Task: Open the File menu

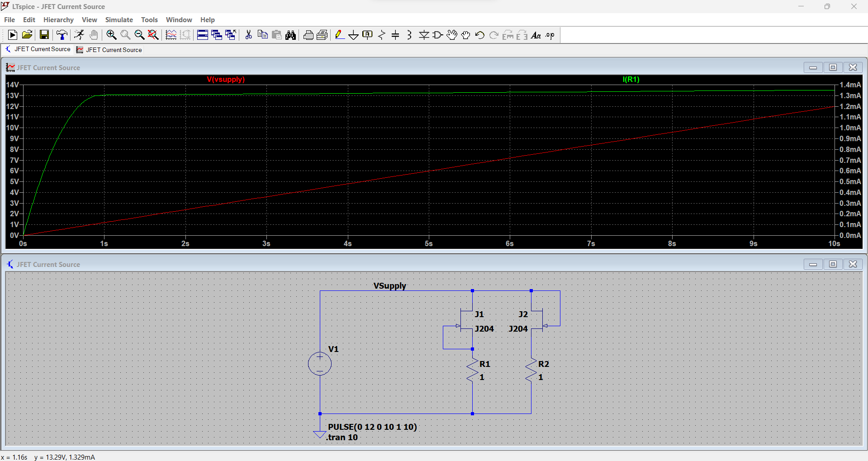Action: pyautogui.click(x=9, y=20)
